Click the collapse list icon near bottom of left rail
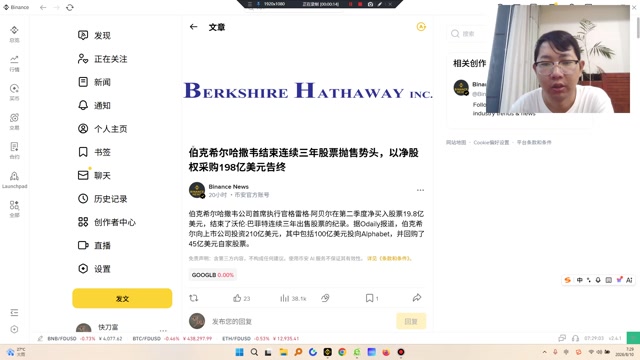Image resolution: width=640 pixels, height=360 pixels. tap(14, 313)
